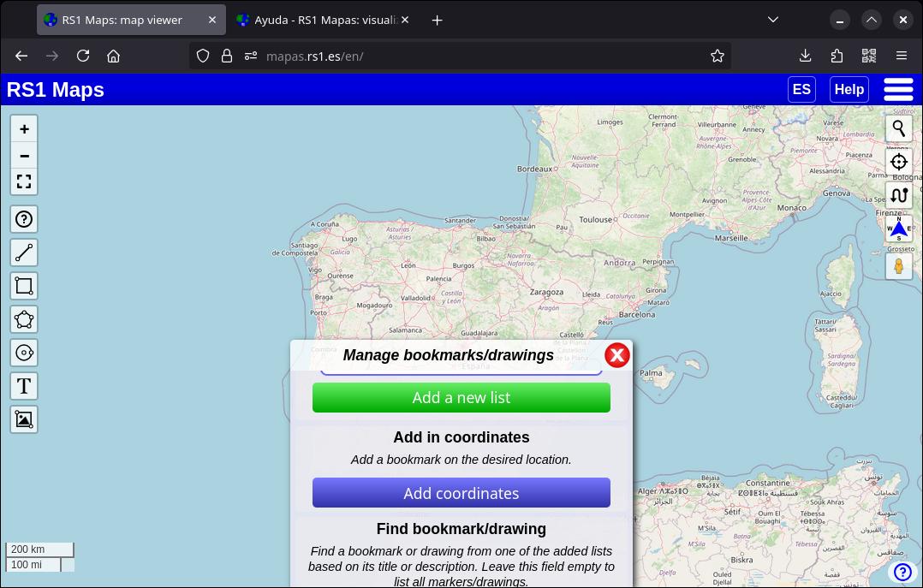Click the Manage bookmarks/drawings dialog title
This screenshot has height=588, width=923.
click(449, 355)
